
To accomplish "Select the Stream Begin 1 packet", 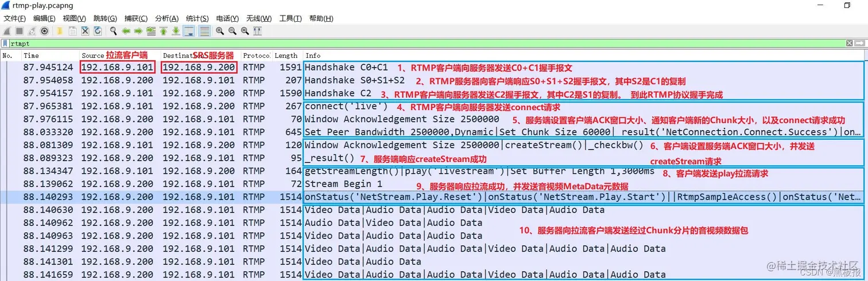I will pyautogui.click(x=433, y=184).
